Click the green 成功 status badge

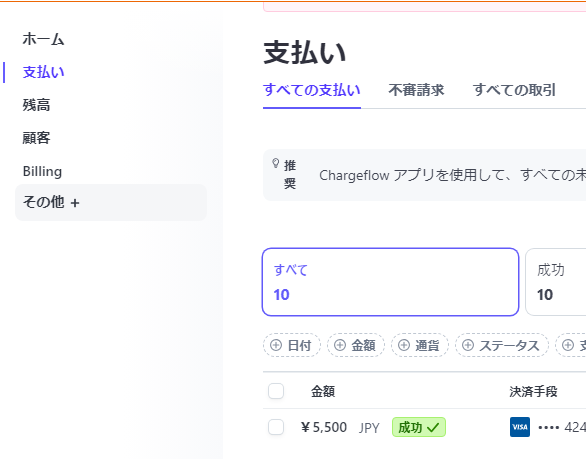(x=419, y=427)
